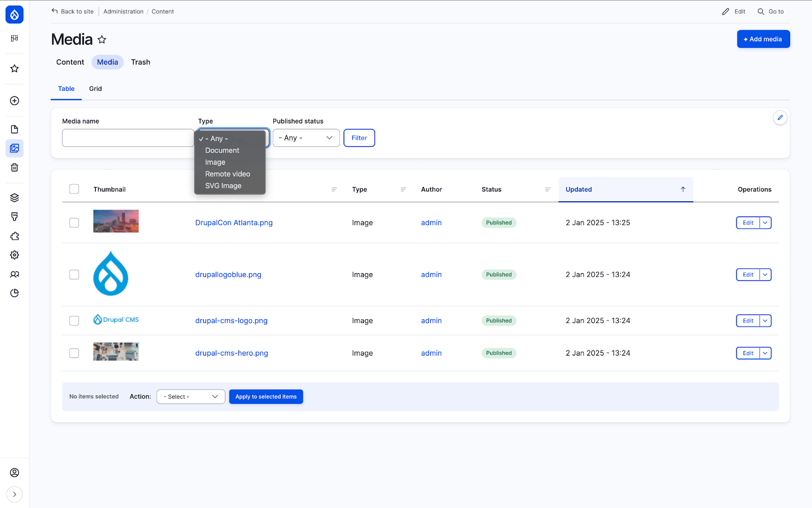812x508 pixels.
Task: Open the Edit toolbar button at top
Action: pos(734,11)
